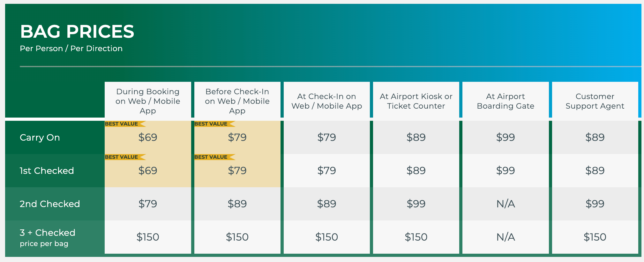
Task: Select the 2nd Checked $79 during booking price
Action: point(148,204)
